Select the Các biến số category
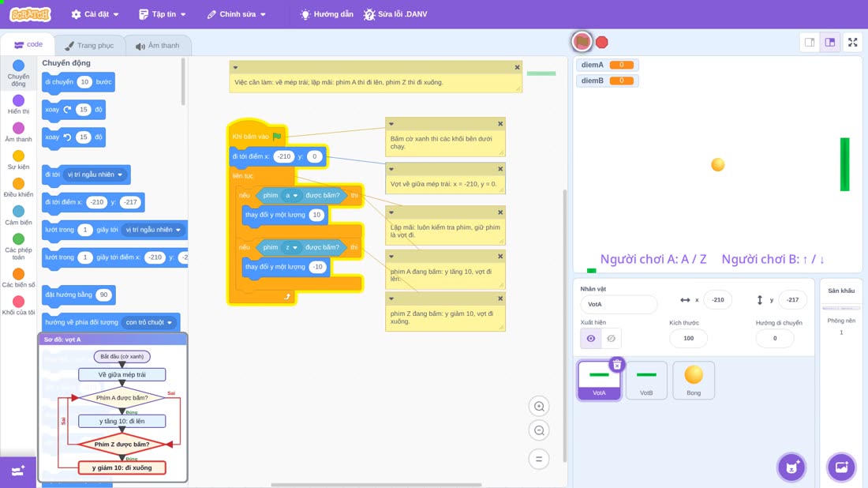This screenshot has height=488, width=868. point(18,278)
